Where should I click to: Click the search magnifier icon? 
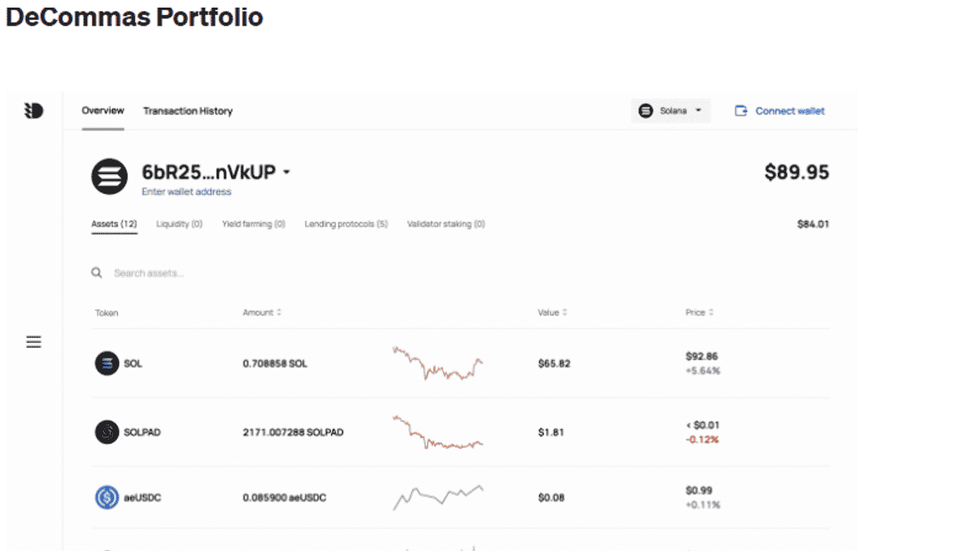tap(96, 272)
